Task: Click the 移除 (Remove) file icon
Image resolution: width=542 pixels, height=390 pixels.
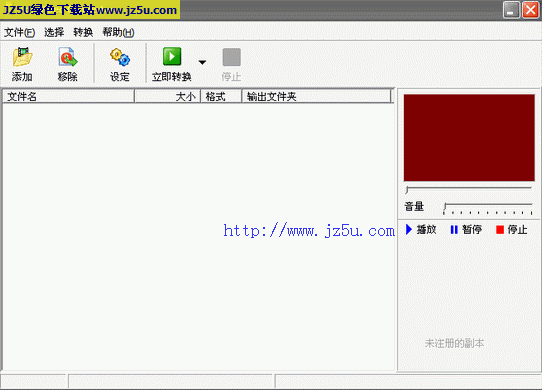Action: pyautogui.click(x=68, y=57)
